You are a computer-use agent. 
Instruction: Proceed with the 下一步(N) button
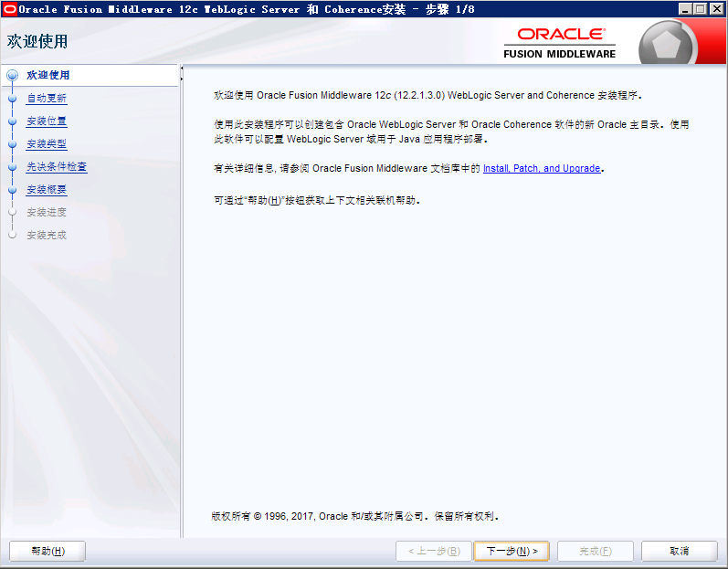point(512,551)
